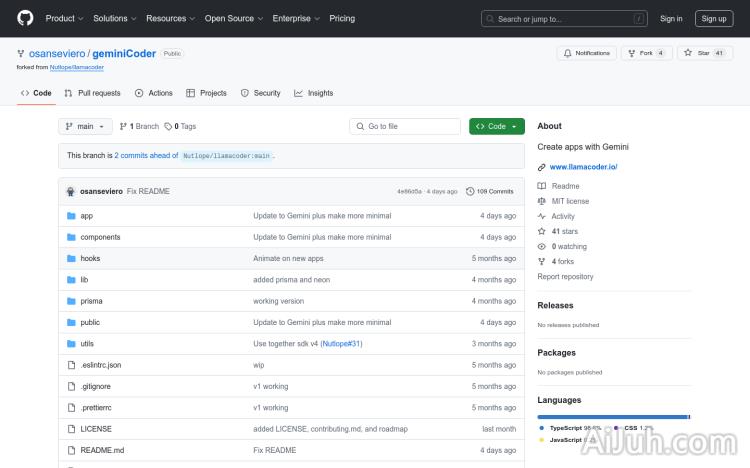Click the Sign up button
This screenshot has height=468, width=750.
pyautogui.click(x=714, y=18)
